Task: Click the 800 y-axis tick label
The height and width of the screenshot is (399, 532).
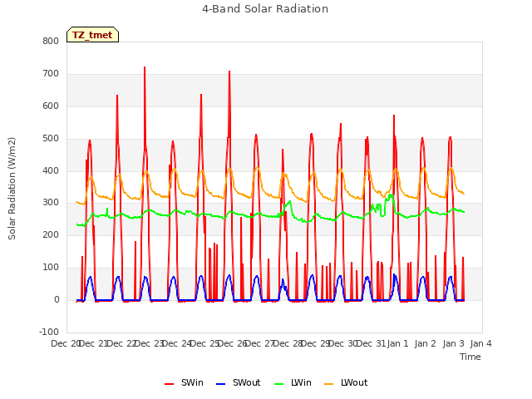Action: click(x=51, y=41)
